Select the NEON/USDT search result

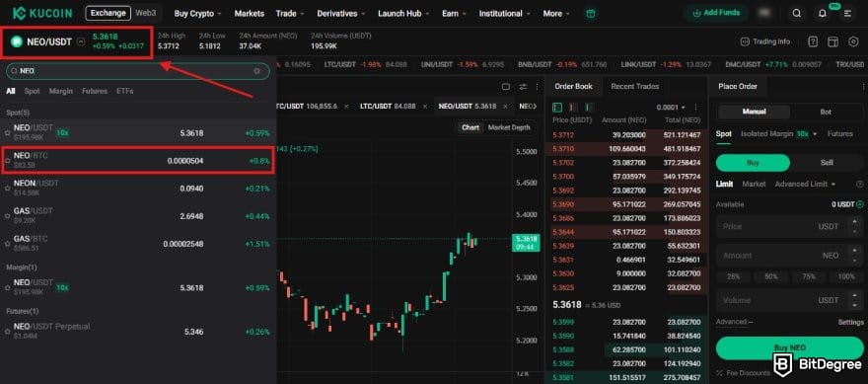pos(138,189)
